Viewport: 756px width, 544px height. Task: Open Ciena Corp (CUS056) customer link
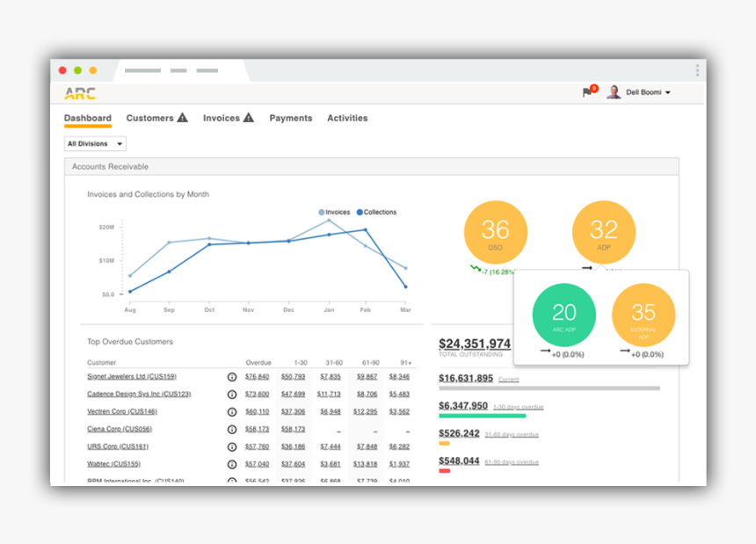coord(120,429)
